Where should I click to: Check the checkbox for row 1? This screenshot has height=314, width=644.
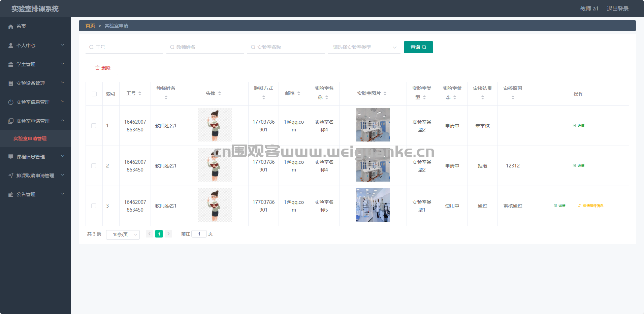94,126
